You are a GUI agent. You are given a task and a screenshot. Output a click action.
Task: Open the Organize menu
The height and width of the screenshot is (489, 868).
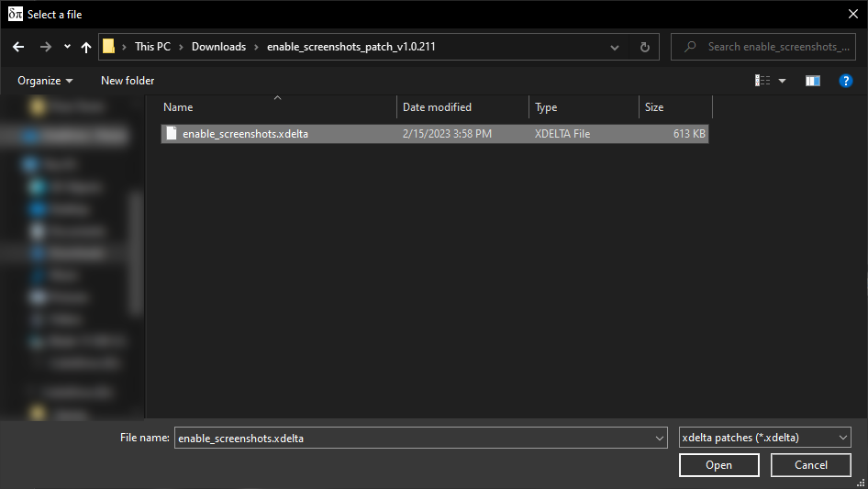click(45, 81)
